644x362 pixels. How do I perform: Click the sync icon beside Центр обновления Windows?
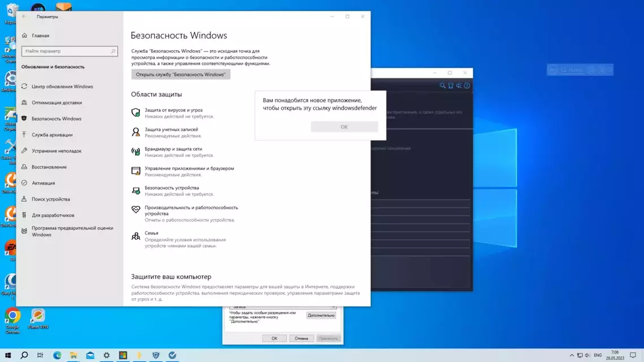tap(24, 86)
